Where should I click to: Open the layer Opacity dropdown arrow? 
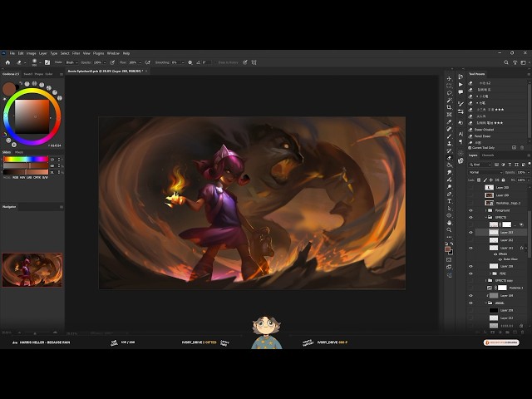pyautogui.click(x=529, y=172)
